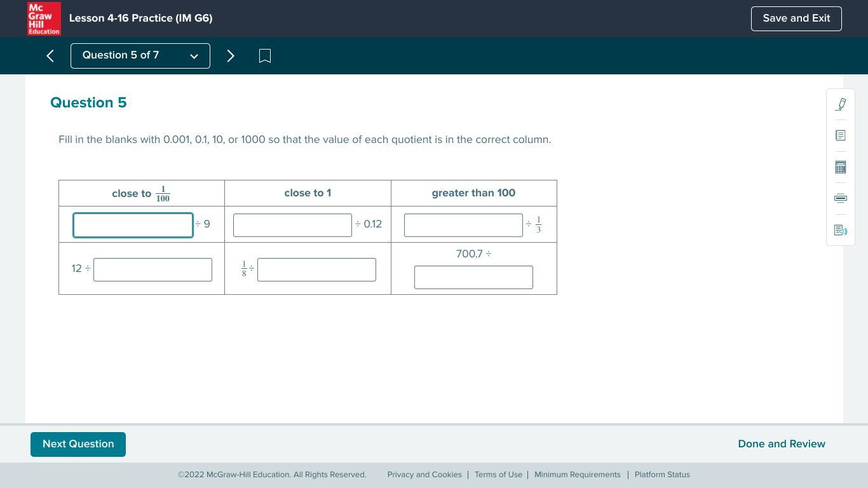The image size is (868, 488).
Task: Open Done and Review
Action: click(x=782, y=444)
